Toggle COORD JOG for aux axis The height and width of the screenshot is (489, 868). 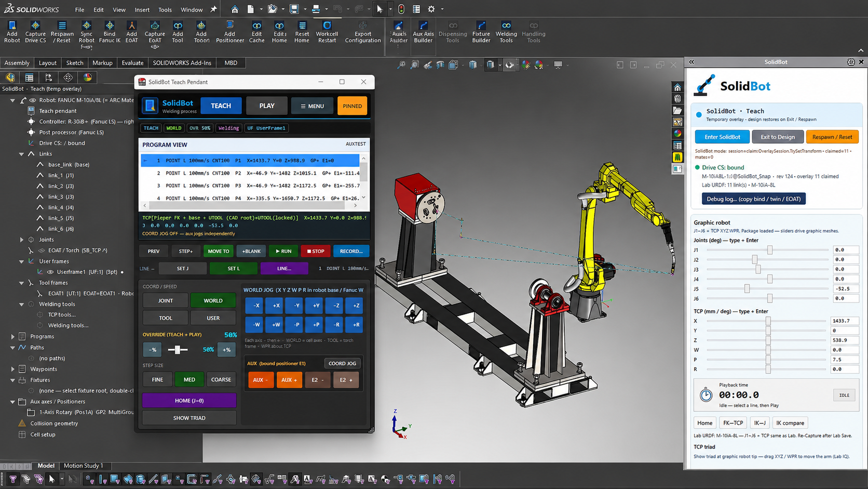[342, 363]
